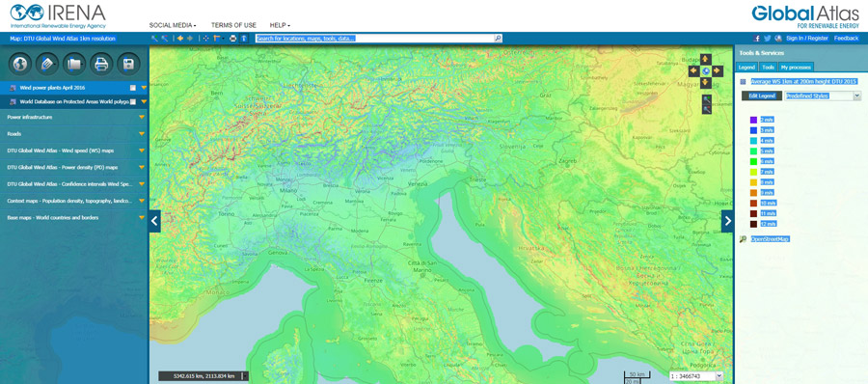Click the OpenStreetMap link in legend
The width and height of the screenshot is (868, 384).
[x=770, y=239]
